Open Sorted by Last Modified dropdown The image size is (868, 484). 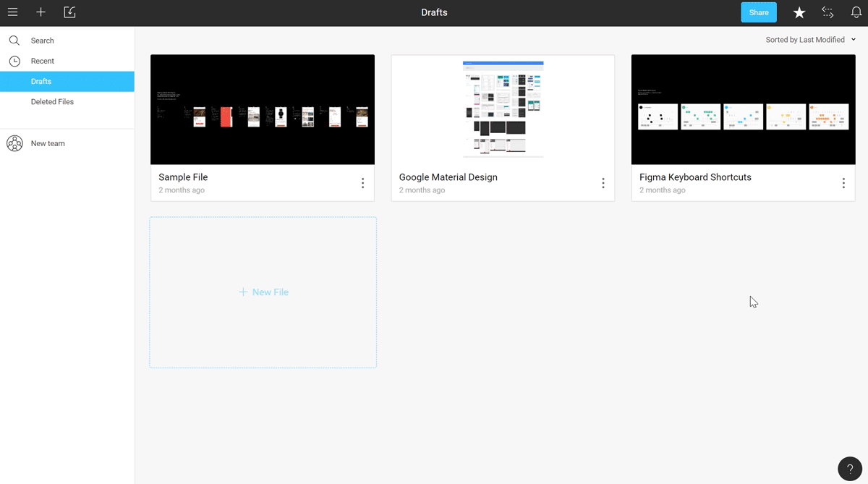(x=810, y=40)
